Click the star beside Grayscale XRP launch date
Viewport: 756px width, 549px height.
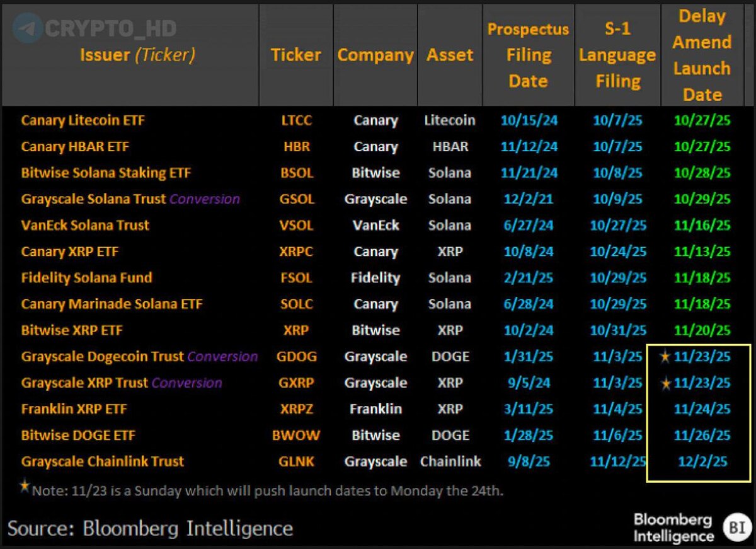pyautogui.click(x=665, y=383)
